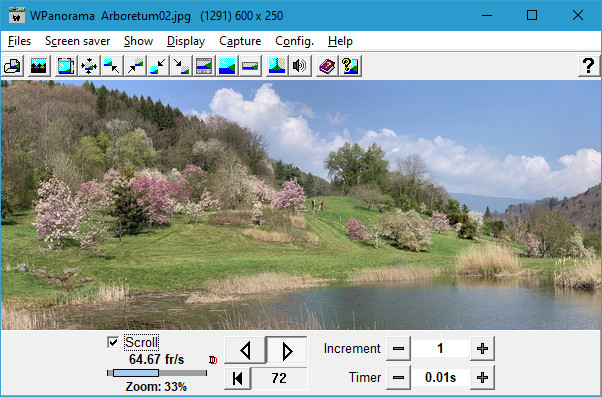Decrease Increment with the minus button
This screenshot has height=397, width=602.
(398, 349)
